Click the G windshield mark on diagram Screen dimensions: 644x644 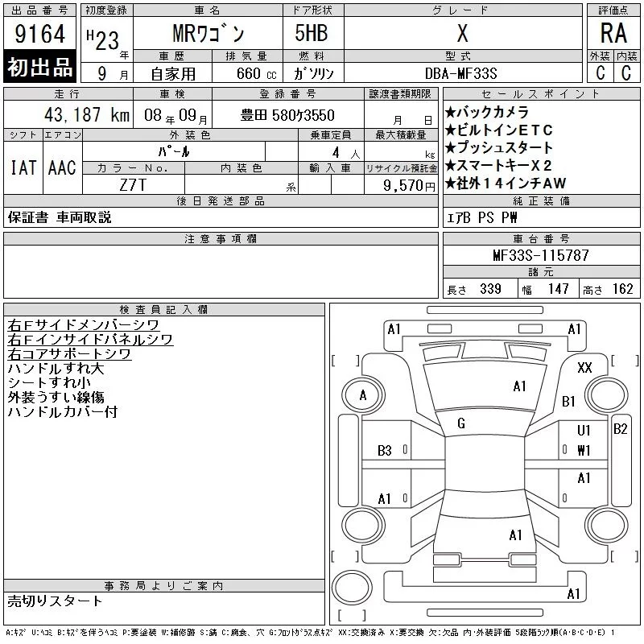(461, 423)
